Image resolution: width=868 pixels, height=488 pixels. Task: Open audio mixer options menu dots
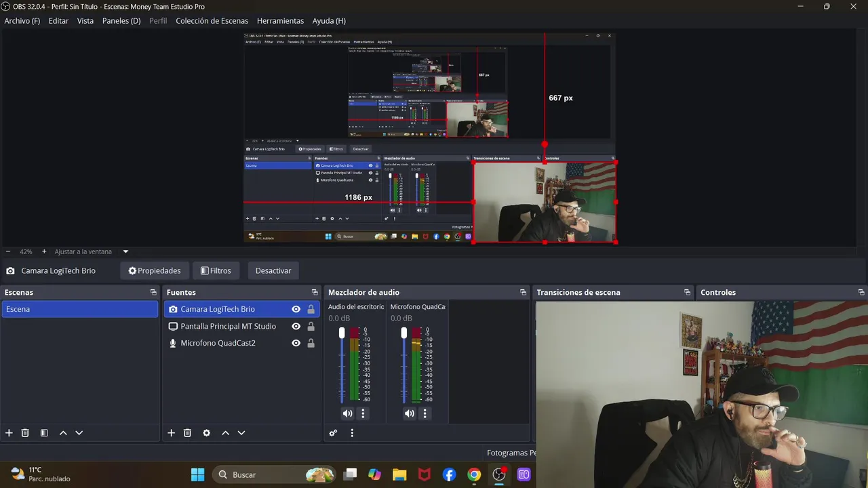[352, 433]
